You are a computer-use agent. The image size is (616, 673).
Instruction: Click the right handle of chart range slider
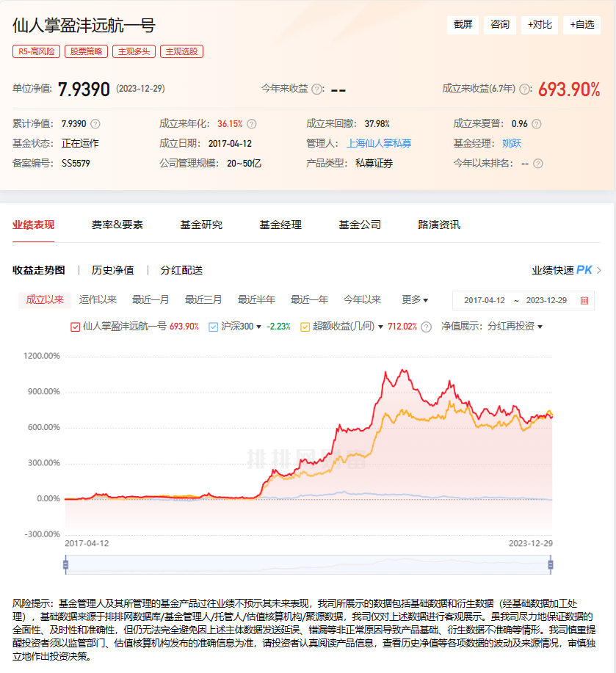pos(551,564)
